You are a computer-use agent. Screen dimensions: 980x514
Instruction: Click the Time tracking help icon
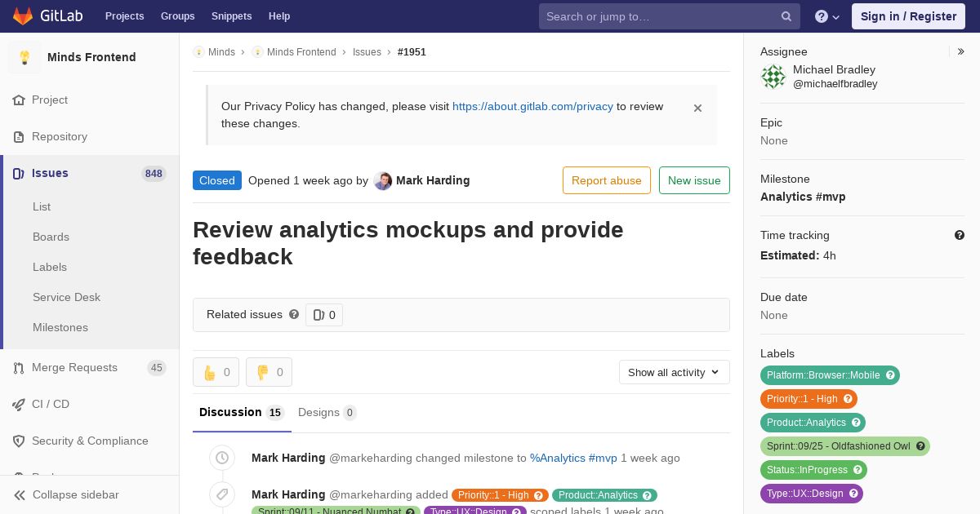click(x=960, y=235)
